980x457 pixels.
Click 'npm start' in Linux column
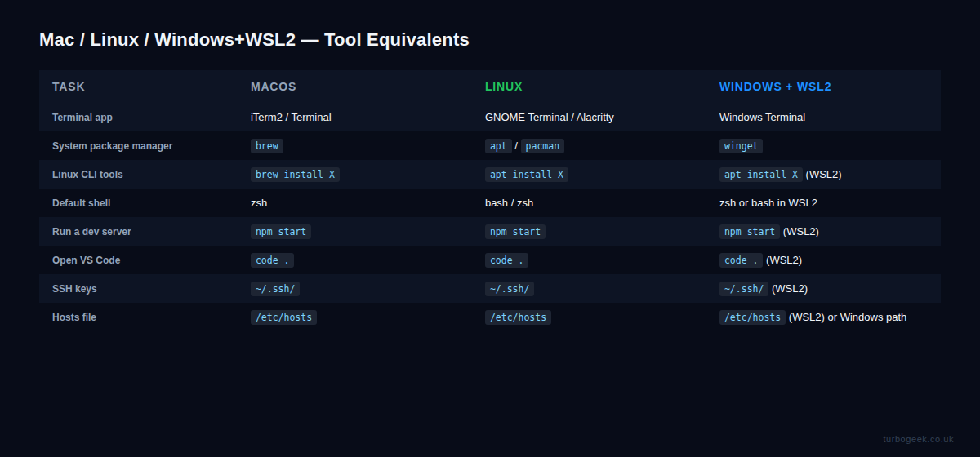pos(515,232)
